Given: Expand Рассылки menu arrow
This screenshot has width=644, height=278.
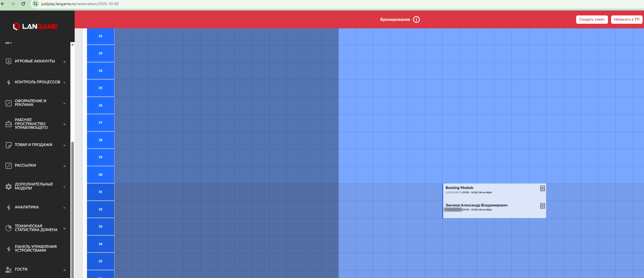Looking at the screenshot, I should (x=65, y=166).
